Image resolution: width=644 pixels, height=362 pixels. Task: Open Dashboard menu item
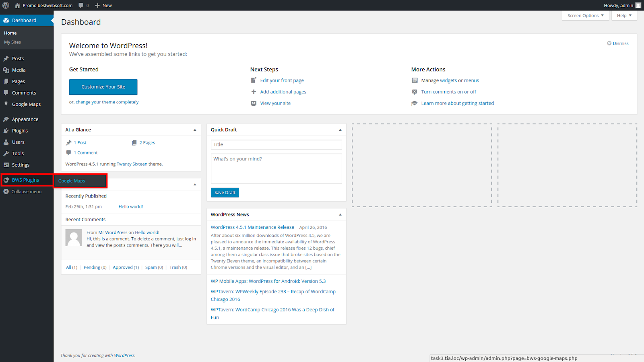pyautogui.click(x=27, y=21)
